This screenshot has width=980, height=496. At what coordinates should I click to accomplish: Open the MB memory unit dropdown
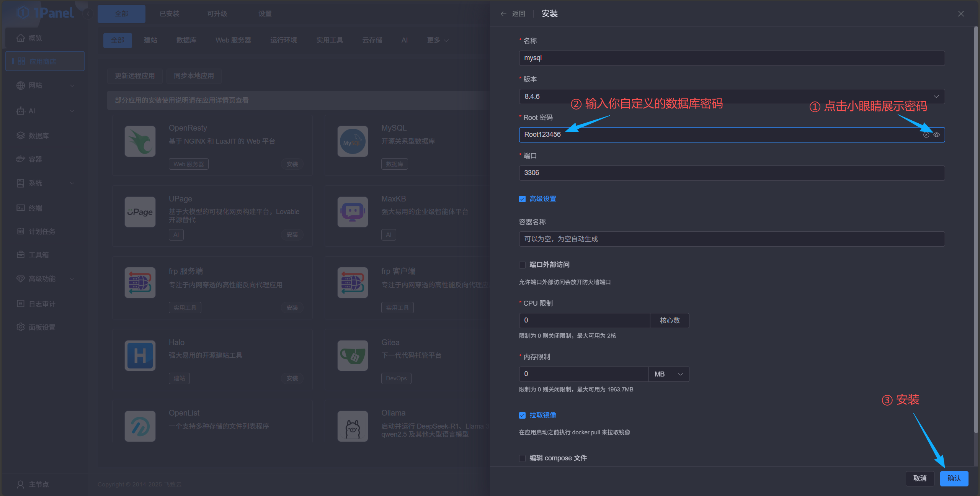pyautogui.click(x=668, y=374)
